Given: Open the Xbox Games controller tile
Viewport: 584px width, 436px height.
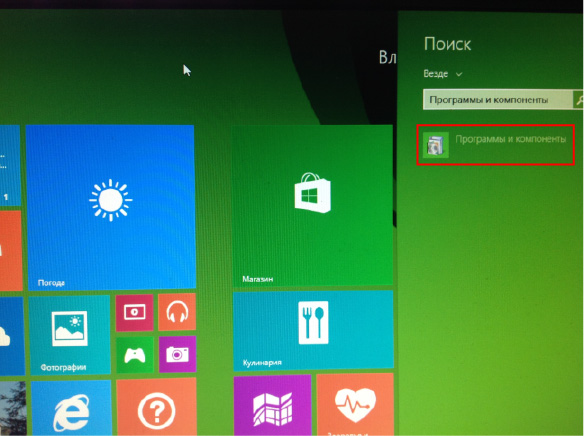Looking at the screenshot, I should click(x=135, y=355).
